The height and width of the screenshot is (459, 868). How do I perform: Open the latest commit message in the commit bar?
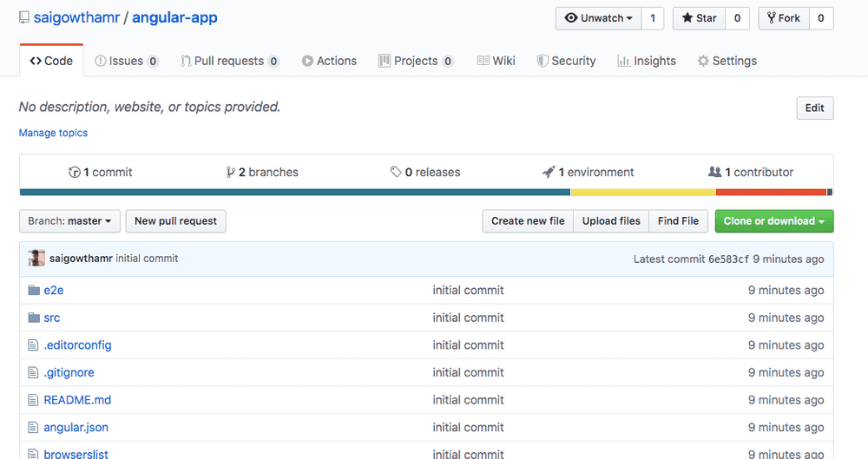[147, 259]
